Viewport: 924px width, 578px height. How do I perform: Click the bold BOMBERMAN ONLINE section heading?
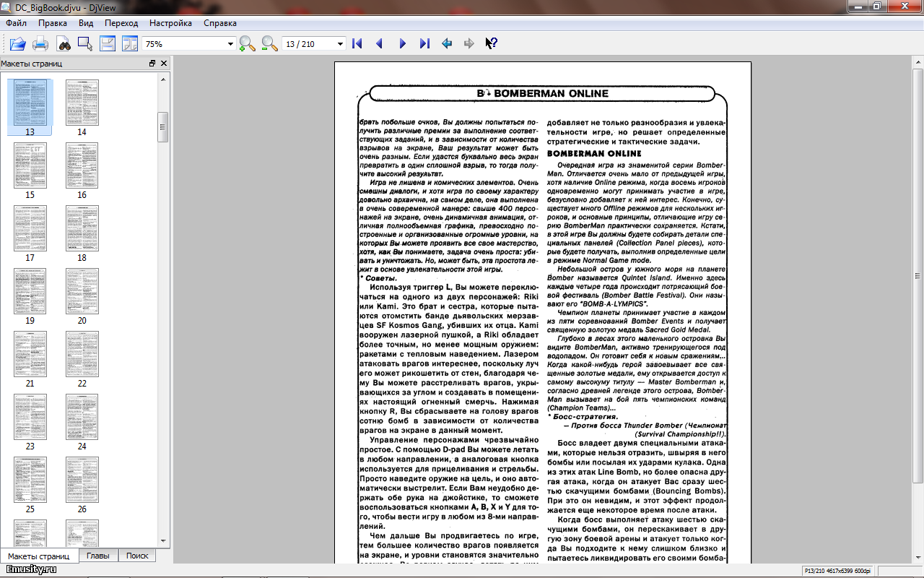pyautogui.click(x=594, y=153)
